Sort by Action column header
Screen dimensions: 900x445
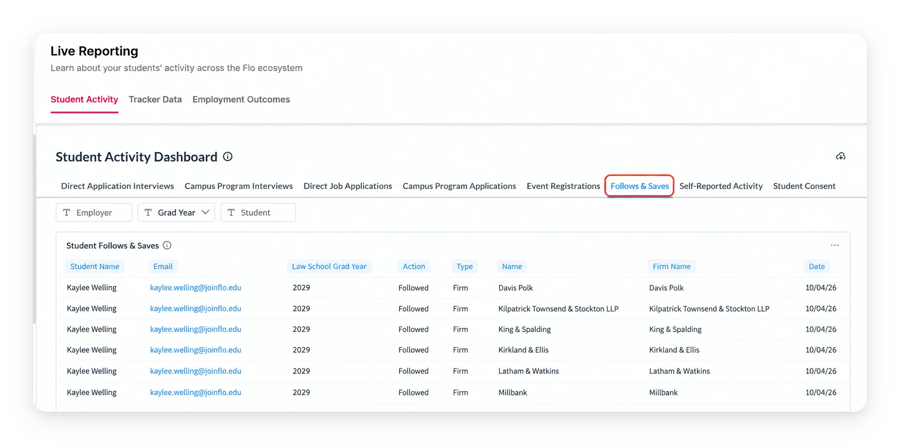coord(414,266)
